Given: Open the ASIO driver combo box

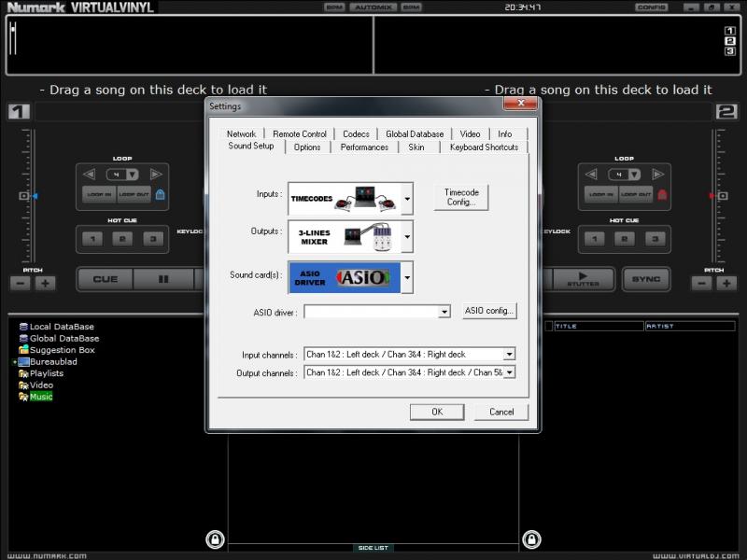Looking at the screenshot, I should 377,312.
